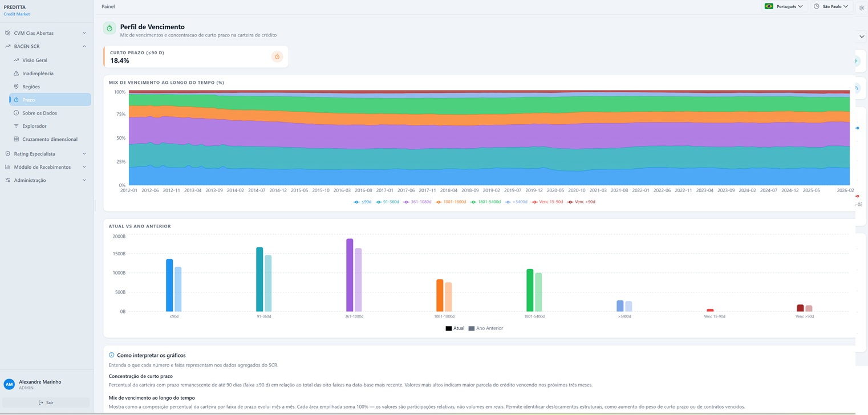Select the Regiões map pin icon
This screenshot has width=868, height=415.
(x=16, y=87)
